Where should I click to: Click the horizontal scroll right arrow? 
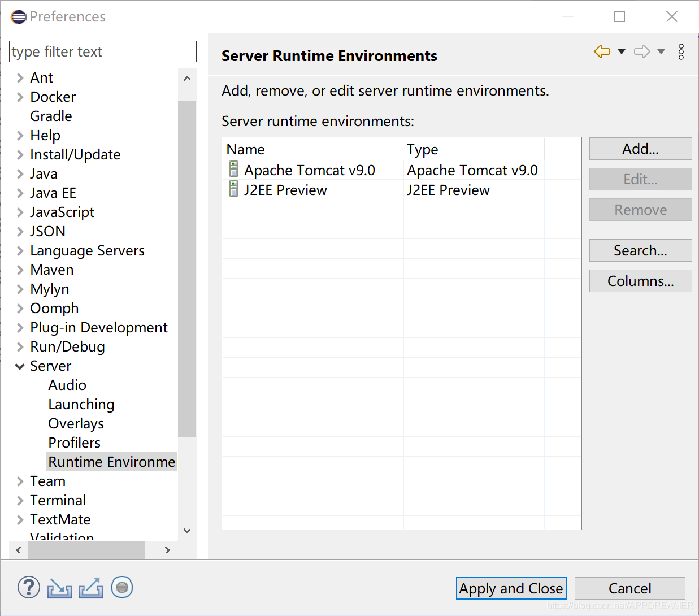coord(167,550)
